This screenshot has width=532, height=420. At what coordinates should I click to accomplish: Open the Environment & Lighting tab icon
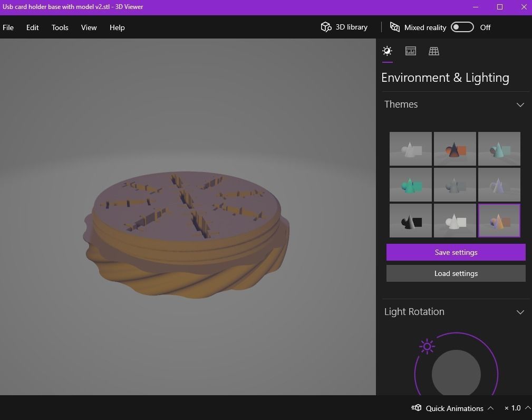387,51
